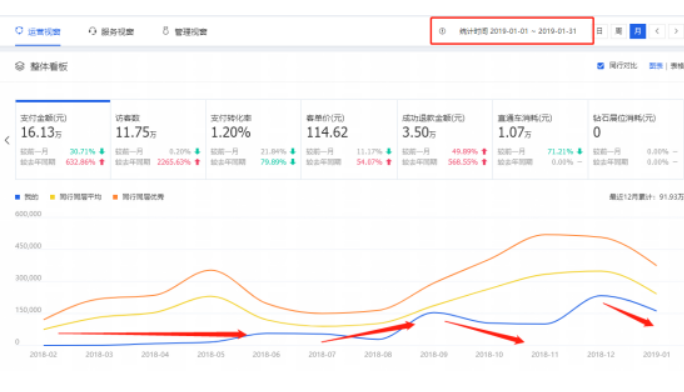Toggle the yellow 同行同层平均 legend series
Screen dimensions: 684x392
(x=75, y=197)
